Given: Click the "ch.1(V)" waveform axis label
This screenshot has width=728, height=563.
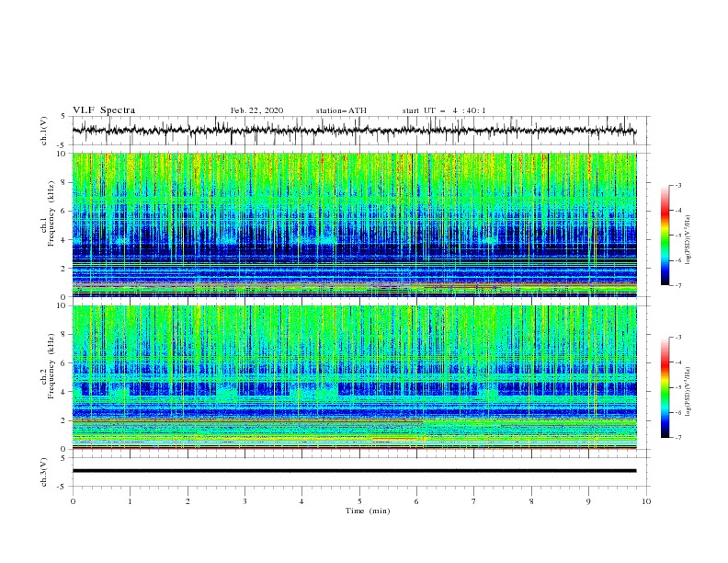Looking at the screenshot, I should [x=44, y=131].
